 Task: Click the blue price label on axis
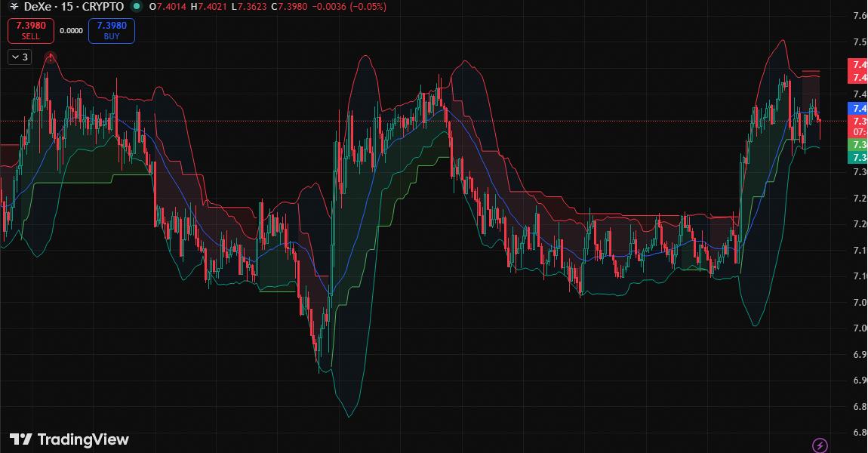[858, 108]
